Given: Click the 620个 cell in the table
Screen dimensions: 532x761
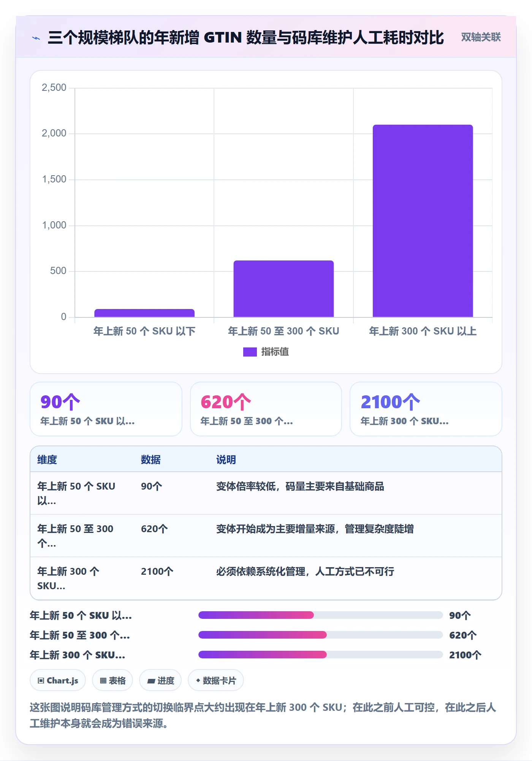Looking at the screenshot, I should (154, 529).
